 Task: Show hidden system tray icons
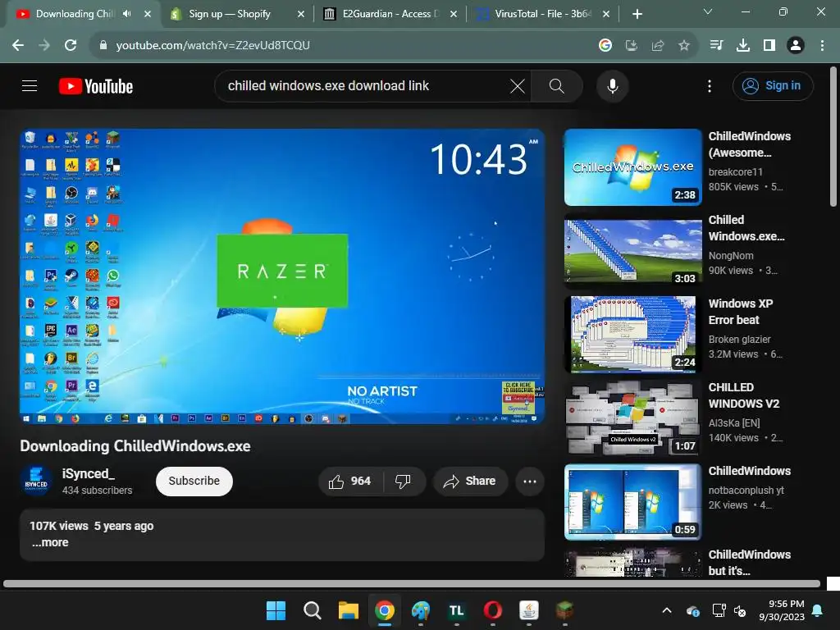click(x=667, y=610)
